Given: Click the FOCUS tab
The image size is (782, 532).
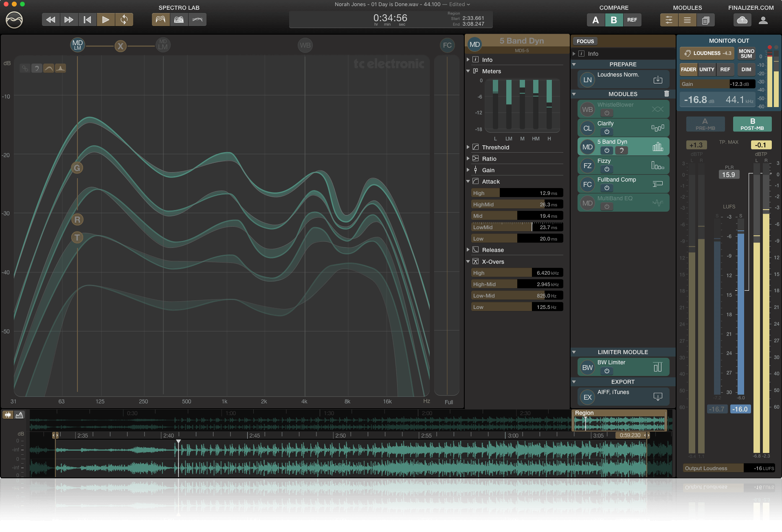Looking at the screenshot, I should (585, 41).
